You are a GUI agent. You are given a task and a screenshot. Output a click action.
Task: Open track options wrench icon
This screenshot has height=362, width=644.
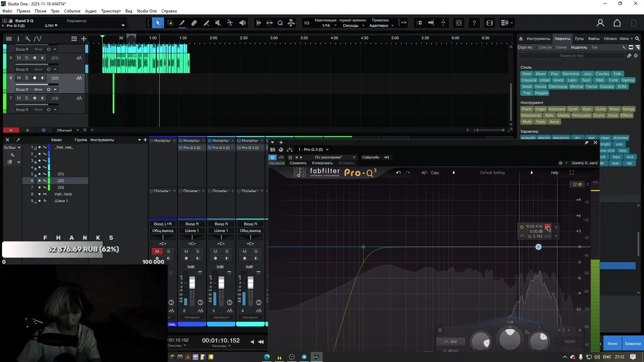[x=28, y=39]
